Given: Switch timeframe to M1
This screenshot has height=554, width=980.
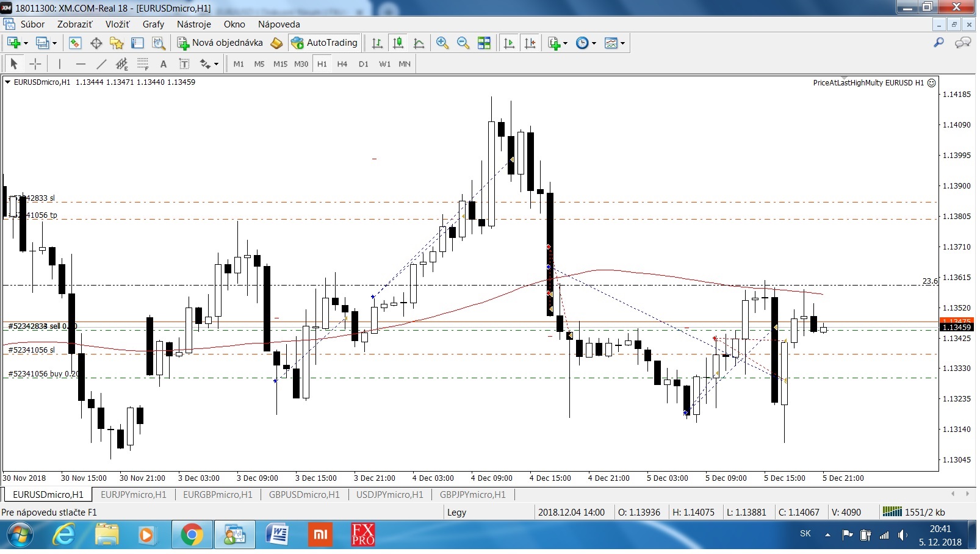Looking at the screenshot, I should (x=239, y=63).
